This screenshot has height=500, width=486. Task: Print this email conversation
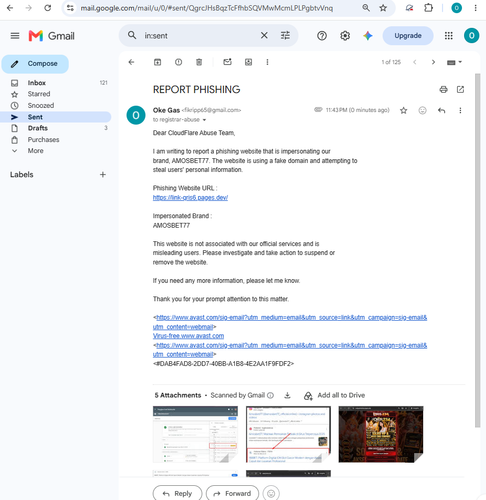(443, 89)
